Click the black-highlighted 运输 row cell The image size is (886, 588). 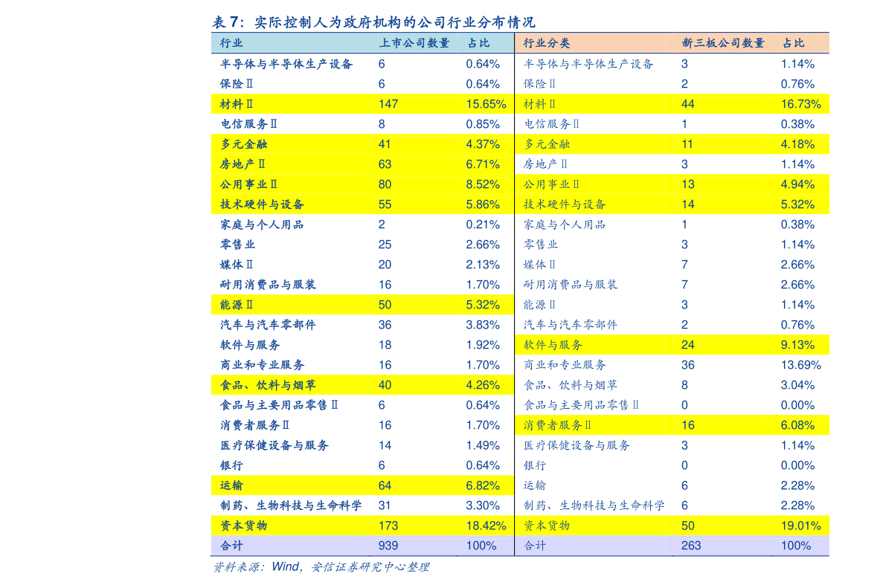coord(535,485)
